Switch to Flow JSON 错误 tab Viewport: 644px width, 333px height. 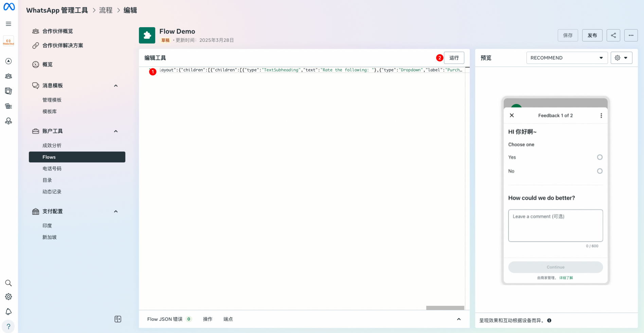tap(169, 319)
